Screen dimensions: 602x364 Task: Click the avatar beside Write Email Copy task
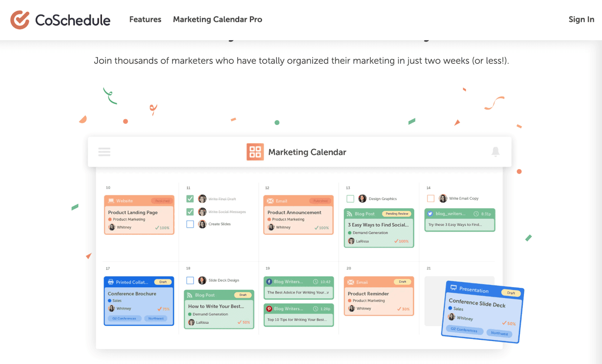[x=443, y=198]
